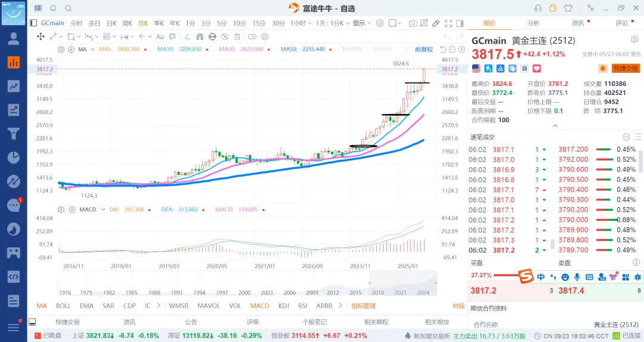Switch to the 日K daily chart tab
The width and height of the screenshot is (644, 342).
[x=112, y=23]
